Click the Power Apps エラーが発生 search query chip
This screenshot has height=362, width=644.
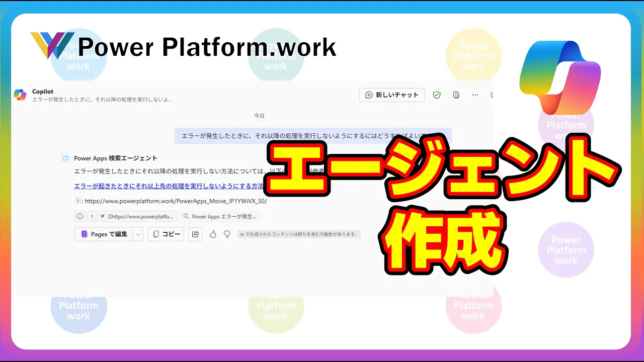(220, 217)
